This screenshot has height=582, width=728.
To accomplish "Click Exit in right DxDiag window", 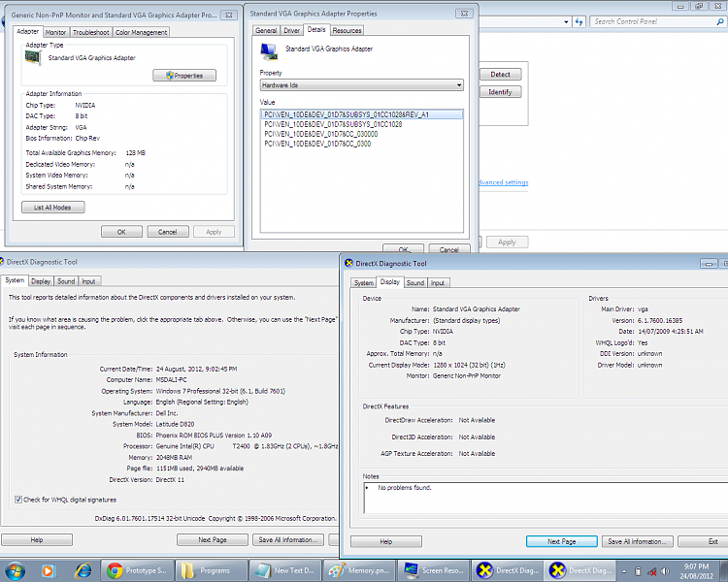I will point(703,541).
